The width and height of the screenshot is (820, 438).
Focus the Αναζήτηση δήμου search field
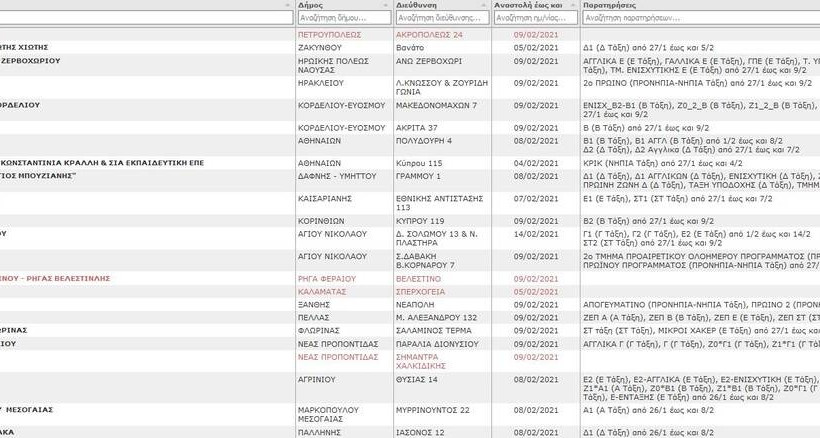tap(343, 18)
